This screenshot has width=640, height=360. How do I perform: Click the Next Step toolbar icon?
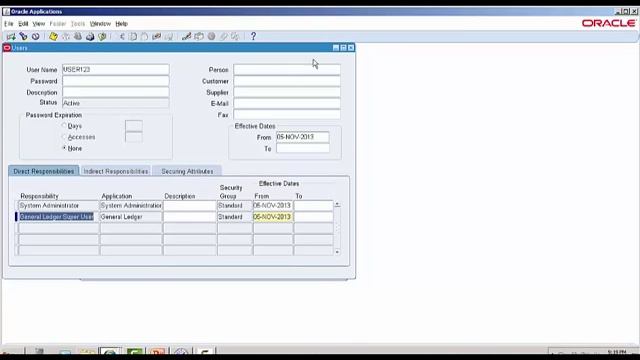66,37
